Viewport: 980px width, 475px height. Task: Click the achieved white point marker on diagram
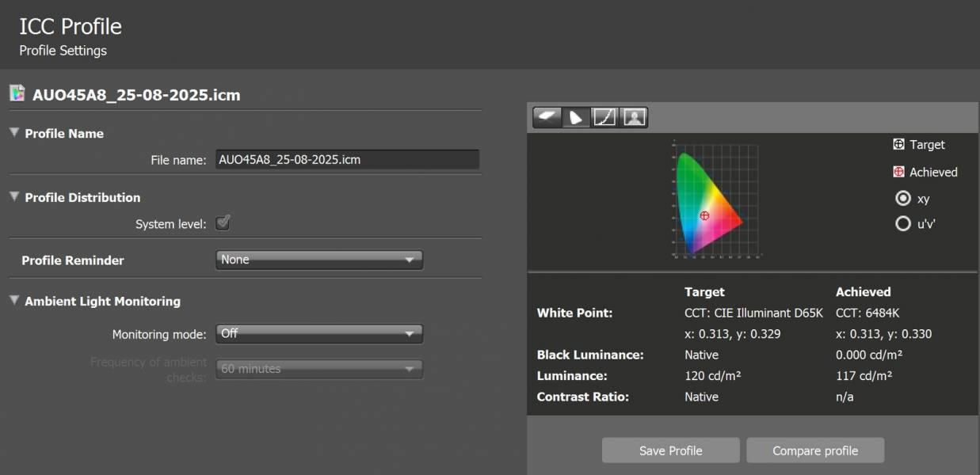[x=704, y=215]
